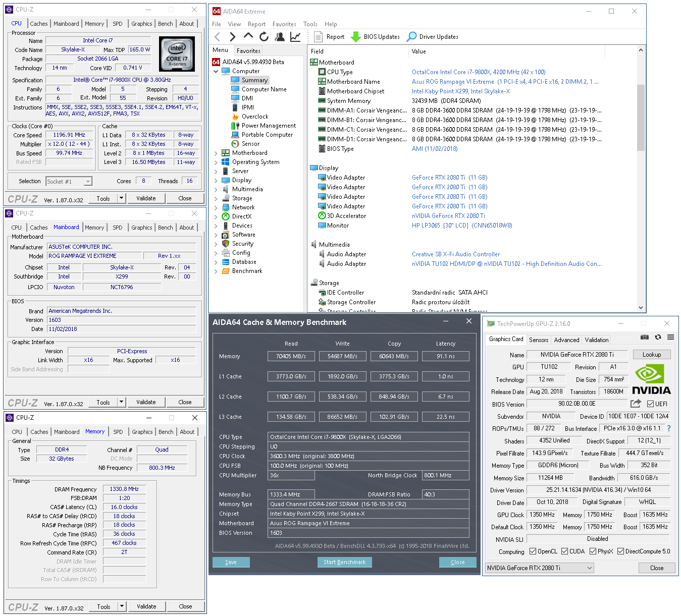This screenshot has height=616, width=681.
Task: Click the Lookup button in GPU-Z
Action: tap(652, 355)
